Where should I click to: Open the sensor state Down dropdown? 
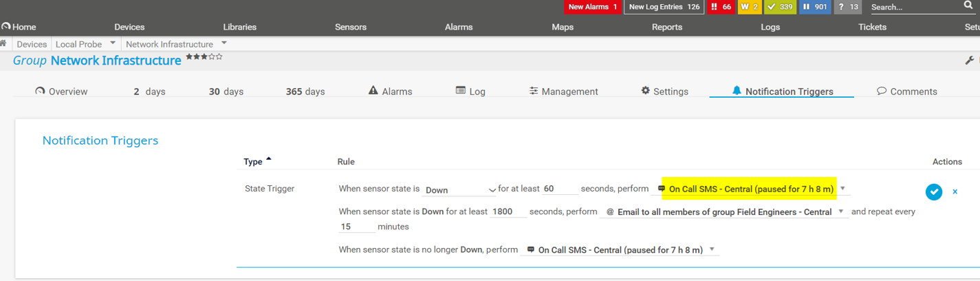459,189
